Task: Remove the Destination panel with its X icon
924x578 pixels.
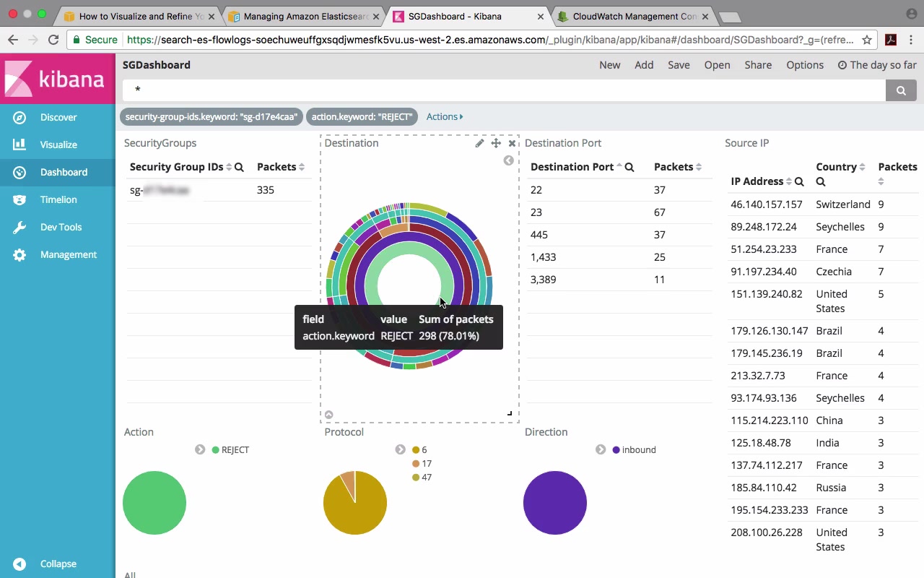Action: (512, 143)
